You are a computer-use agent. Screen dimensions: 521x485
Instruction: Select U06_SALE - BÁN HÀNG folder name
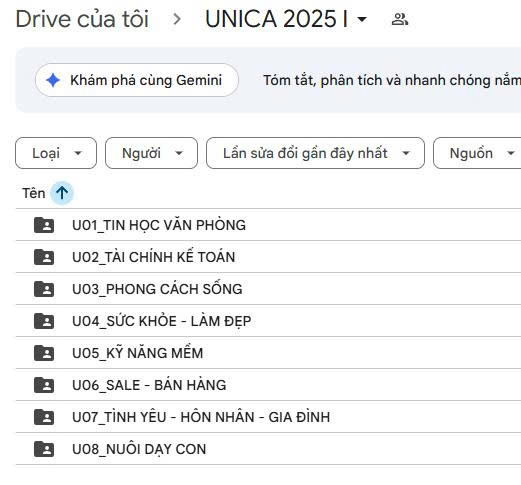tap(149, 385)
